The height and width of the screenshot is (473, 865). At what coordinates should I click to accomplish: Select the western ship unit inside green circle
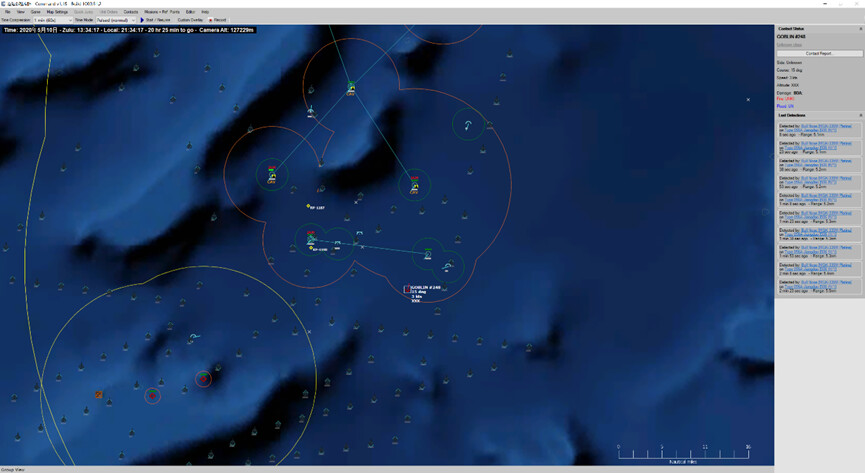point(272,174)
